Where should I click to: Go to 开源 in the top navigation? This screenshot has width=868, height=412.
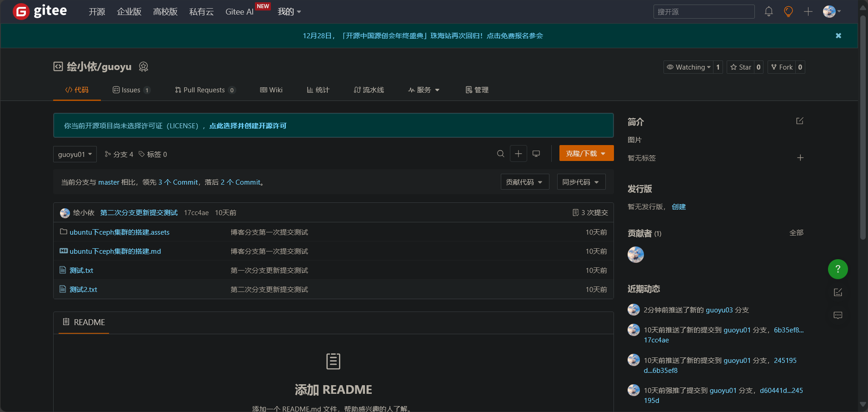tap(97, 12)
